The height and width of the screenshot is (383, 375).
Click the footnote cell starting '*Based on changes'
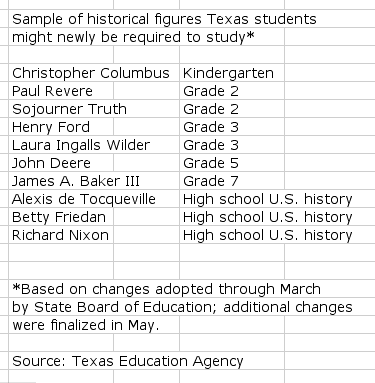pos(61,289)
